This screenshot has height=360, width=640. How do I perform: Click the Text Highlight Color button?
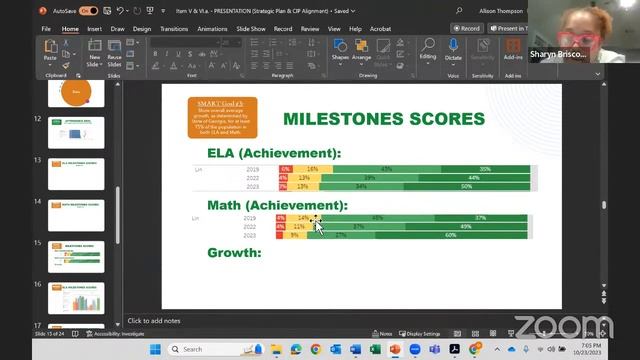tap(155, 66)
